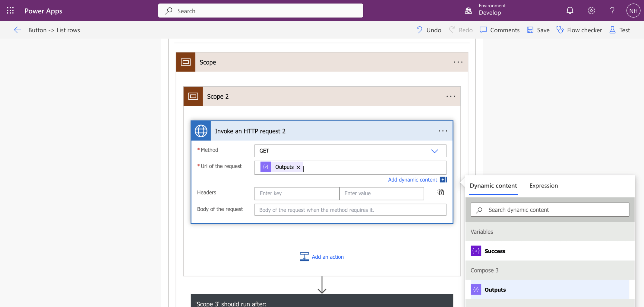Remove the Outputs token from the URL

click(298, 167)
